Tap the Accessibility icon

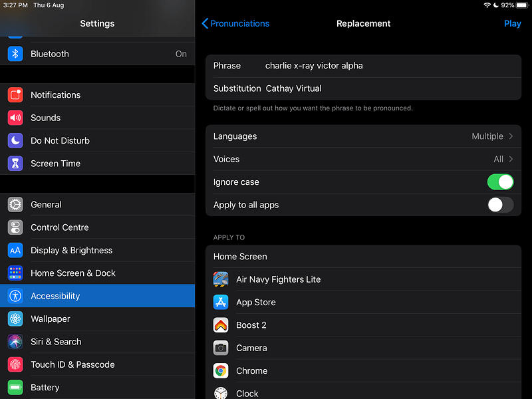pyautogui.click(x=15, y=296)
